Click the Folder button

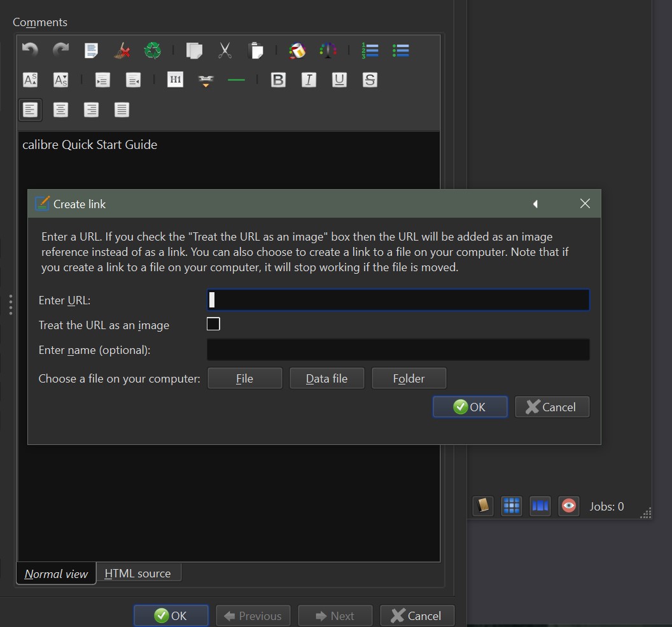tap(409, 379)
